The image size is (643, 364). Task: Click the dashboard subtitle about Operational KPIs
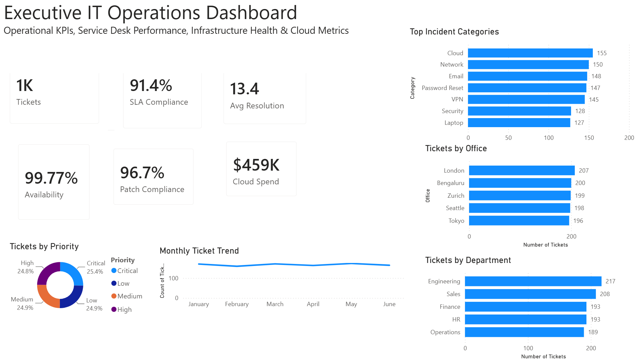coord(176,30)
